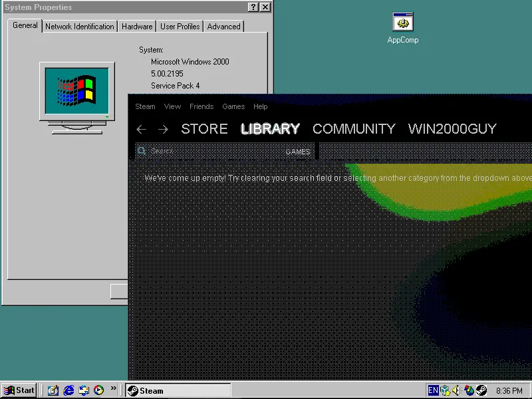532x399 pixels.
Task: Switch to the User Profiles tab
Action: (x=180, y=27)
